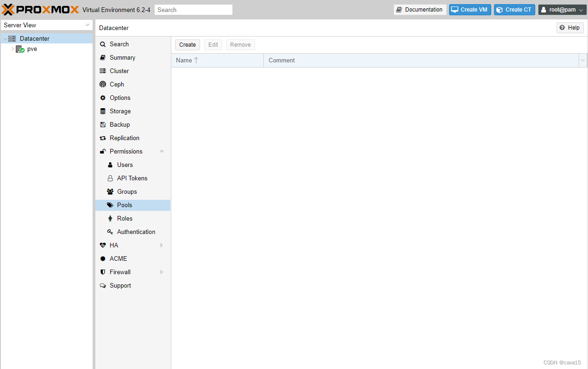Click the HA heartbeat icon
The width and height of the screenshot is (588, 369).
pyautogui.click(x=103, y=246)
